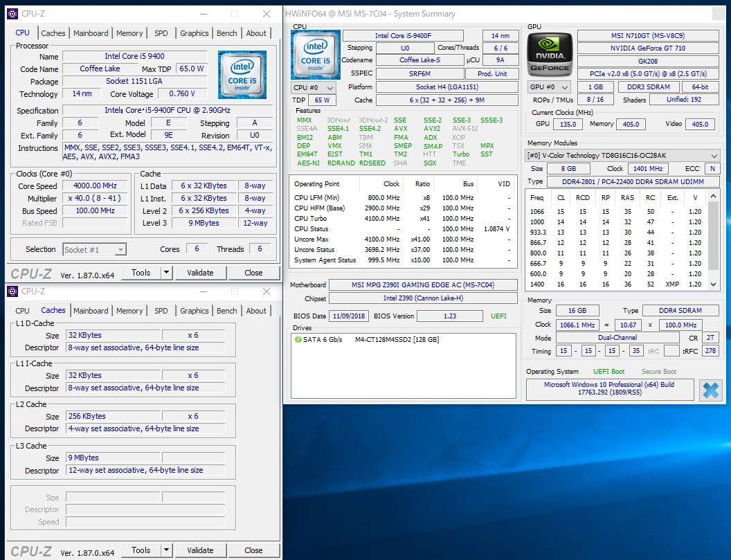Viewport: 731px width, 560px height.
Task: Click the CPU-Z app icon in top window title bar
Action: pos(12,14)
